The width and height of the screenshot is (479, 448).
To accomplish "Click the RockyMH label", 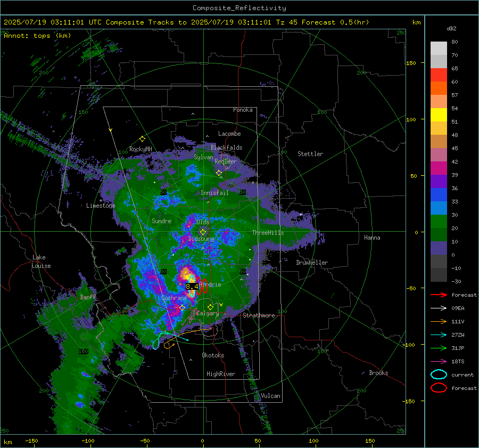I will tap(141, 149).
